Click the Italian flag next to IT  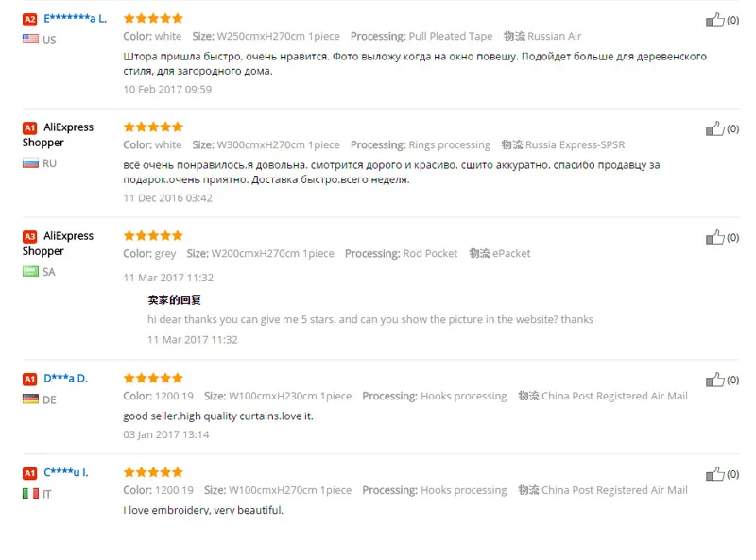30,494
